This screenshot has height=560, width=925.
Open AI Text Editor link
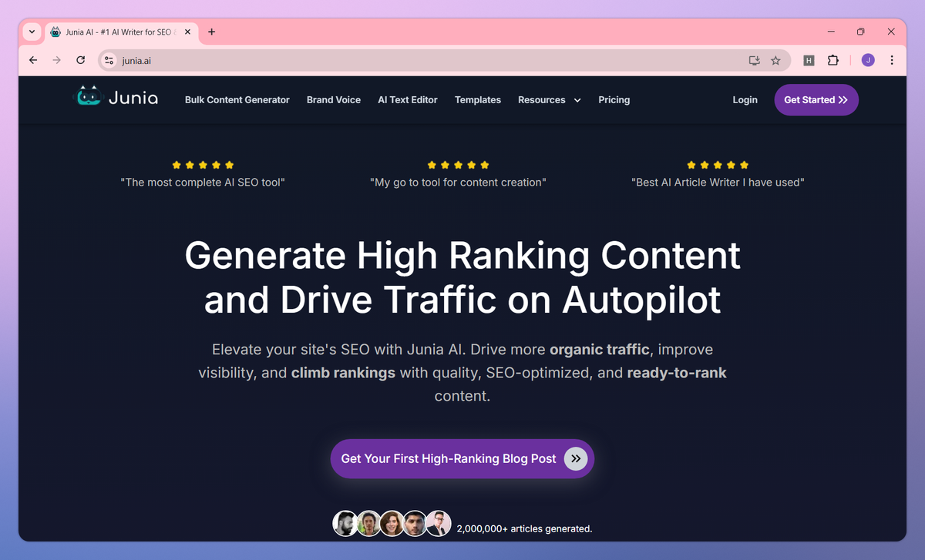[408, 100]
